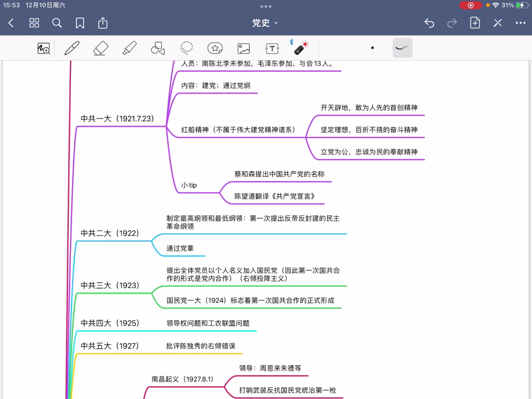Select the Text box tool
This screenshot has height=399, width=532.
(x=272, y=48)
